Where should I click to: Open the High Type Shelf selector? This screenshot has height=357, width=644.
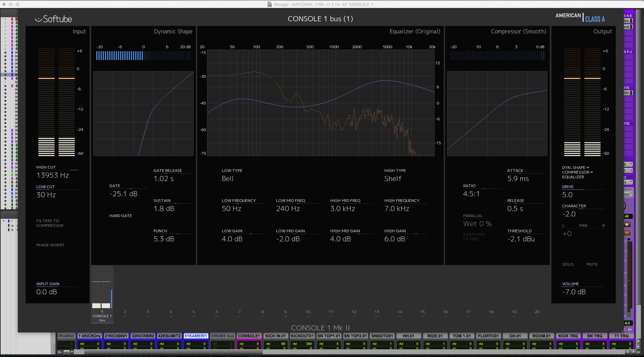pos(393,179)
